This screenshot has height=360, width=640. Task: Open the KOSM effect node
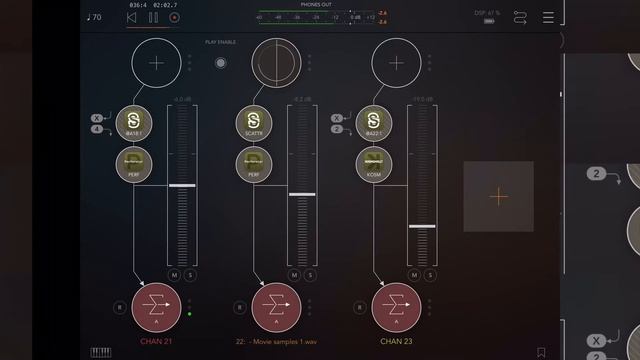pos(373,164)
